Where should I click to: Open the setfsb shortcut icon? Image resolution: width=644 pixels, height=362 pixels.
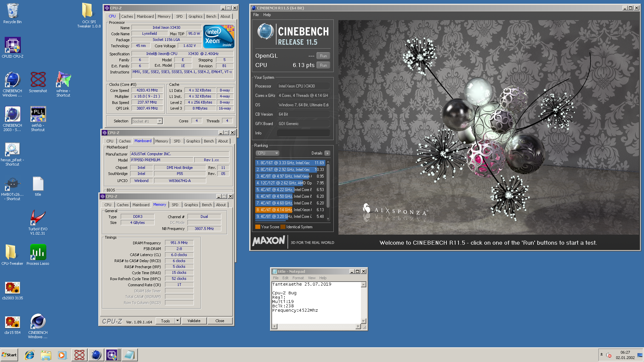[x=38, y=119]
